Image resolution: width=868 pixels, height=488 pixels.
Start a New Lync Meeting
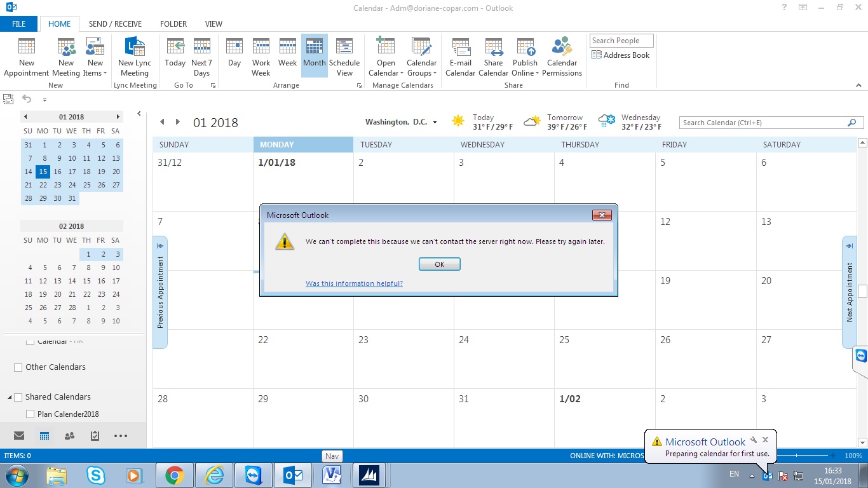tap(135, 57)
